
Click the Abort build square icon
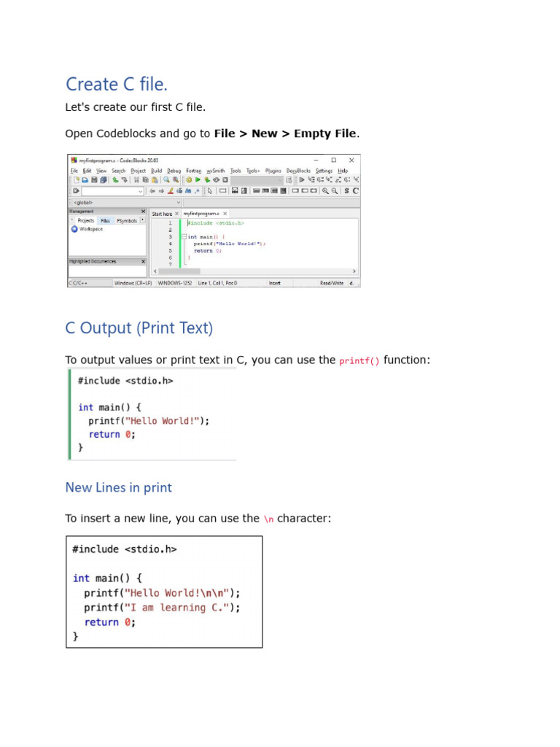[x=225, y=180]
